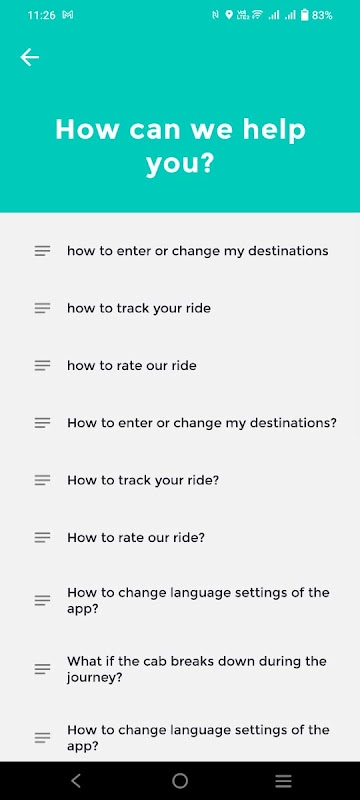The height and width of the screenshot is (800, 360).
Task: Open lowercase 'how to enter or change my destinations'
Action: point(180,251)
